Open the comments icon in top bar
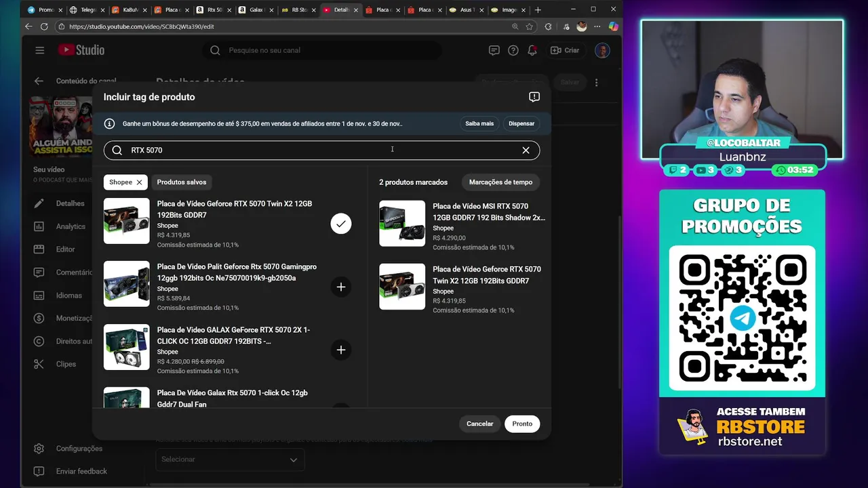 (x=494, y=50)
